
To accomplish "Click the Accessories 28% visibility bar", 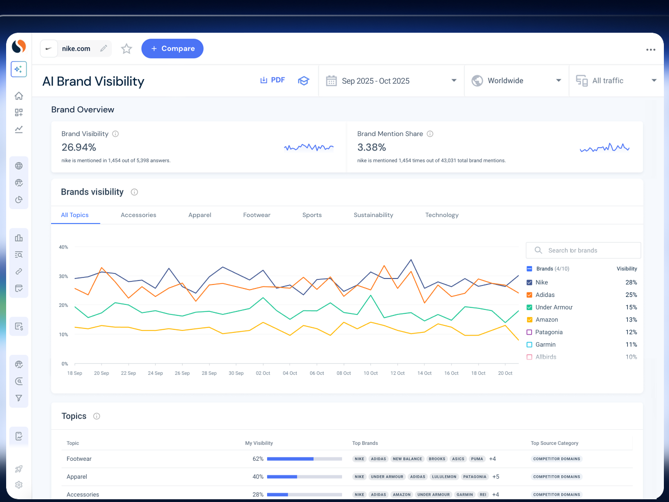I will [x=304, y=495].
